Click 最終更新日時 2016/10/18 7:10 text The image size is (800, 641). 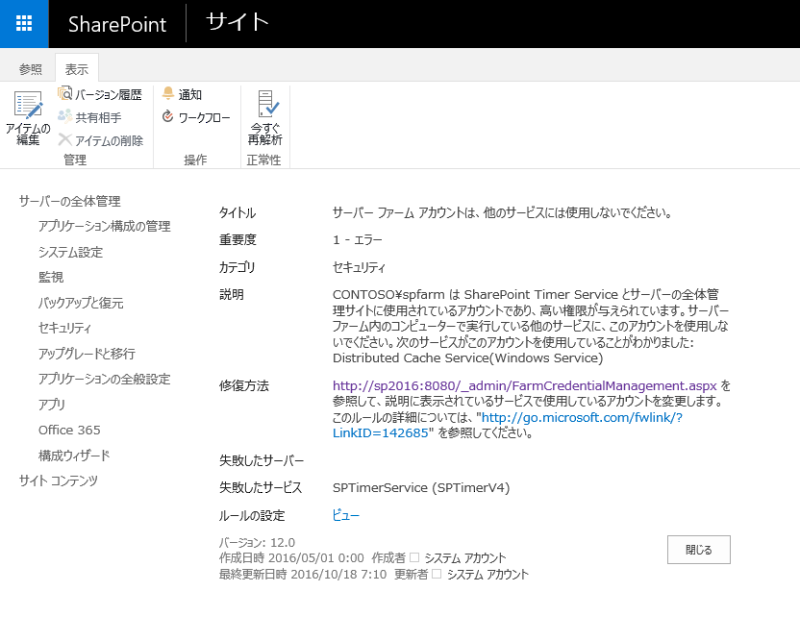tap(303, 574)
